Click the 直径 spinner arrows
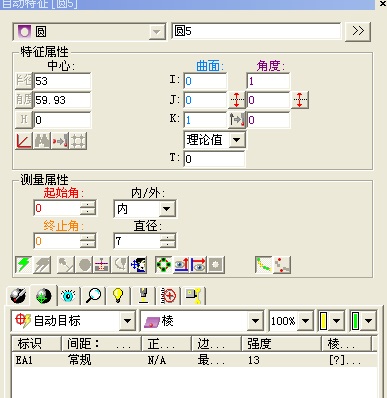The height and width of the screenshot is (398, 387). [x=168, y=241]
